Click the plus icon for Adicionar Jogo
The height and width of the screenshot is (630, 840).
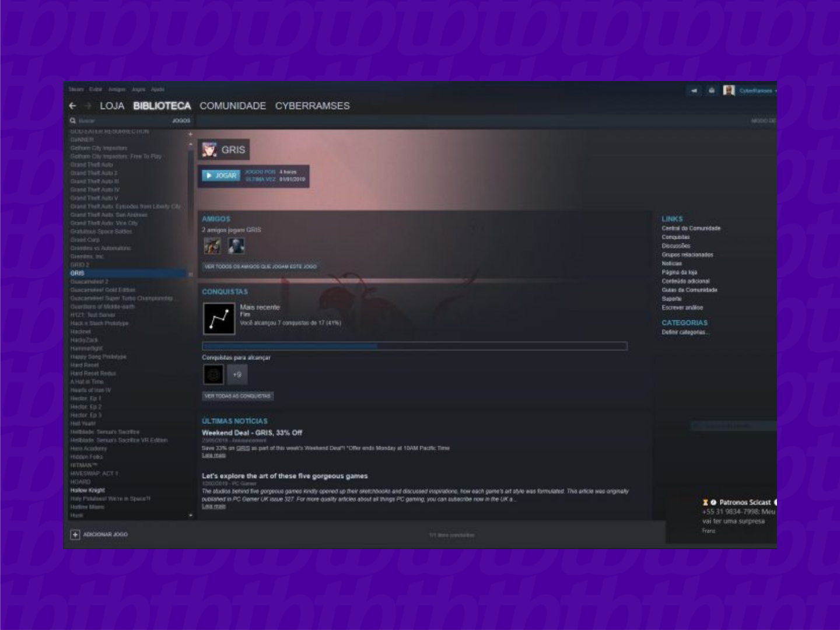[75, 534]
